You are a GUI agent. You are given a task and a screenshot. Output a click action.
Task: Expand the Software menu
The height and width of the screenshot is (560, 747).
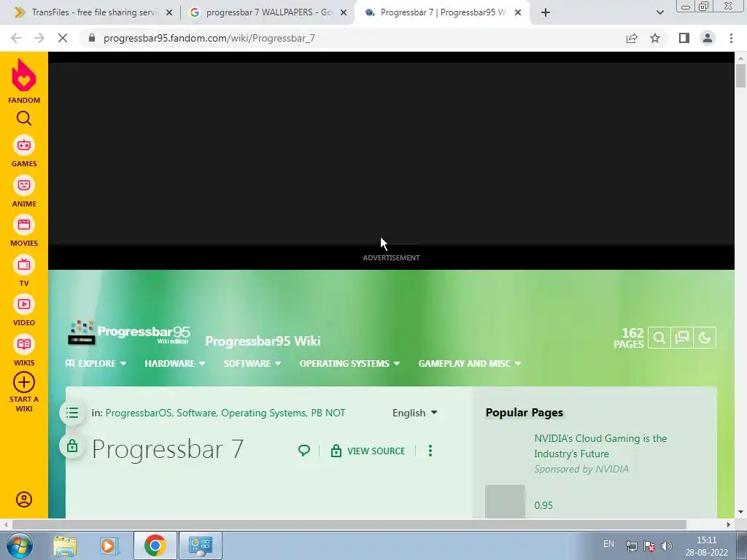click(252, 363)
